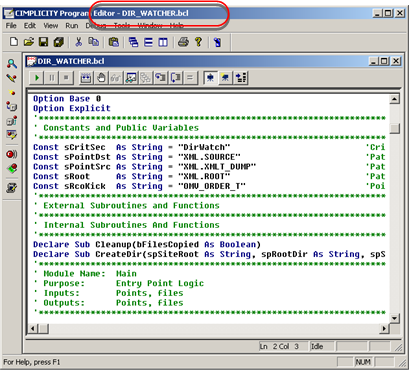Click the step icon with the arrow into a box
This screenshot has width=409, height=370.
[x=161, y=78]
